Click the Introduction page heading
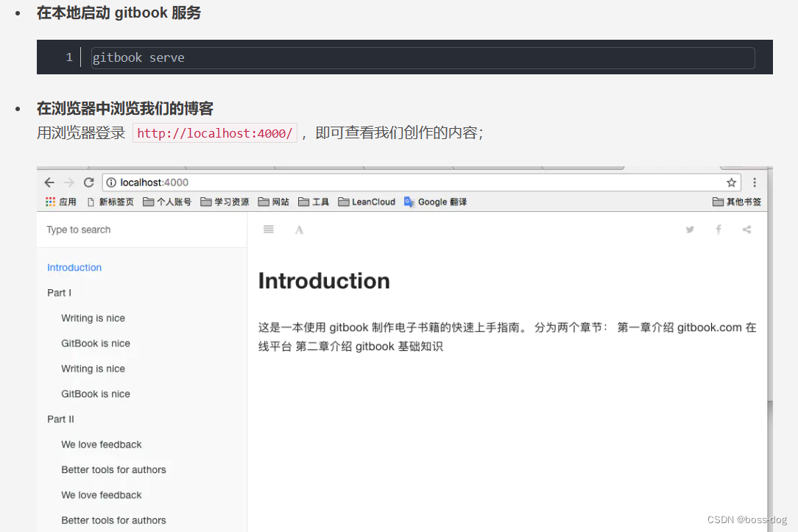The image size is (798, 532). click(x=324, y=281)
